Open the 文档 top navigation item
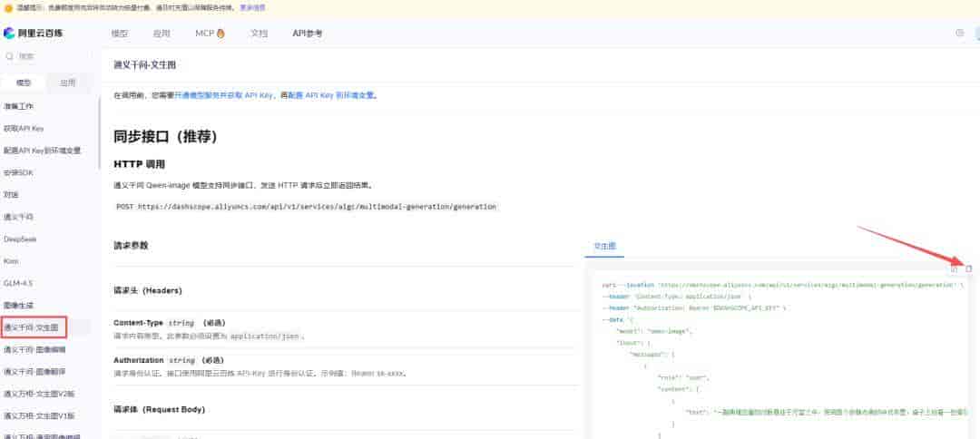This screenshot has width=980, height=439. 259,34
